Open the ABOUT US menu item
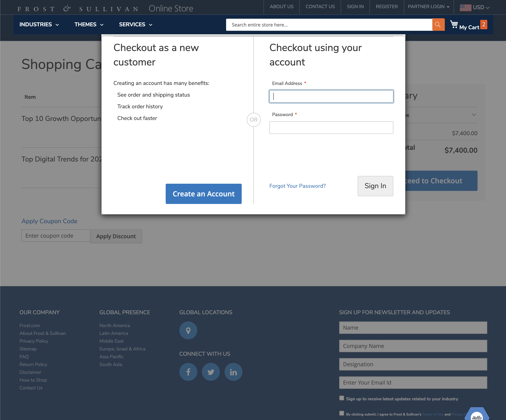The width and height of the screenshot is (506, 420). (281, 7)
